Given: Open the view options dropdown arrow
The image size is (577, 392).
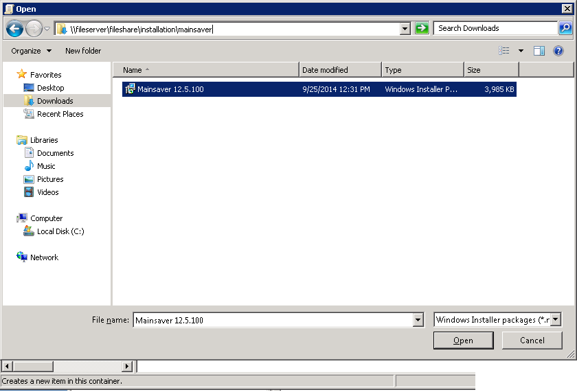Looking at the screenshot, I should point(521,51).
